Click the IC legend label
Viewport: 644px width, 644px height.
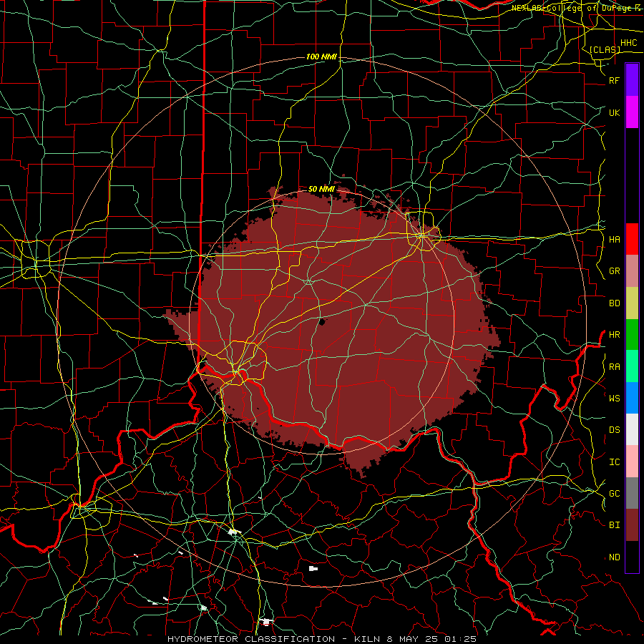click(x=615, y=462)
